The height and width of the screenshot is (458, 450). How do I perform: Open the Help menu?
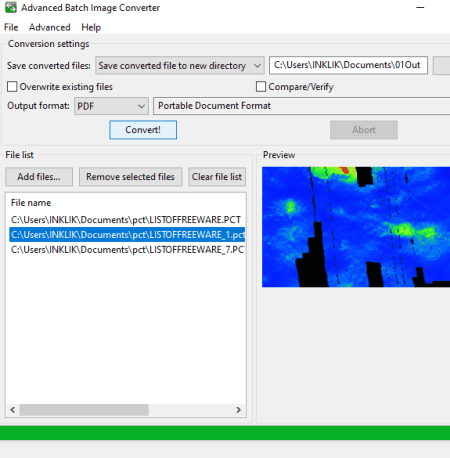pos(91,27)
